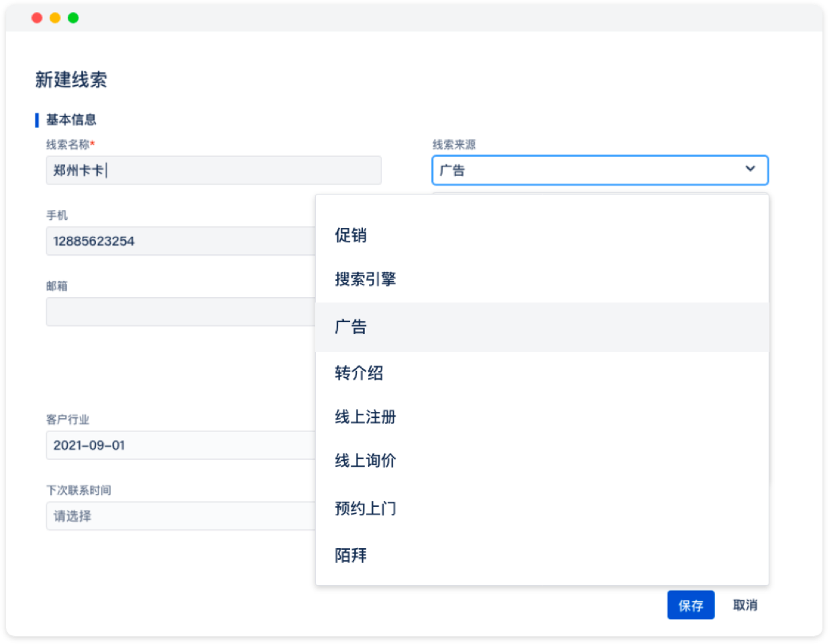
Task: Focus the 线索名称 field containing 郑州卡卡
Action: [213, 170]
